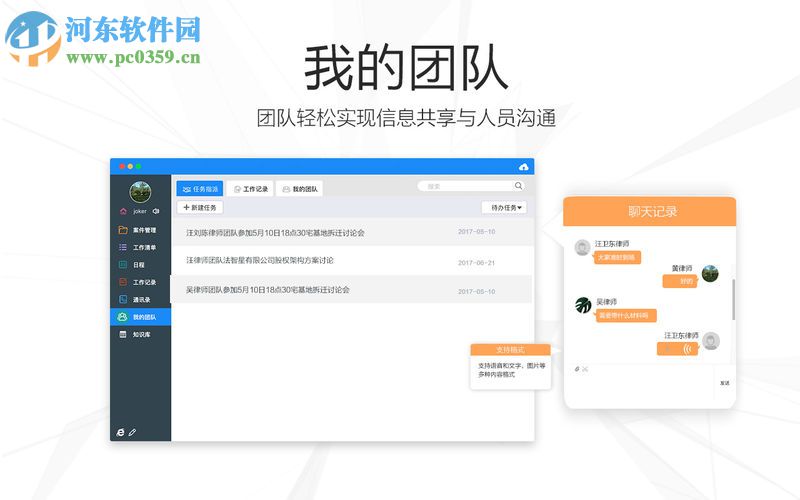This screenshot has height=500, width=800.
Task: Click the browser icon at the sidebar bottom
Action: tap(120, 432)
